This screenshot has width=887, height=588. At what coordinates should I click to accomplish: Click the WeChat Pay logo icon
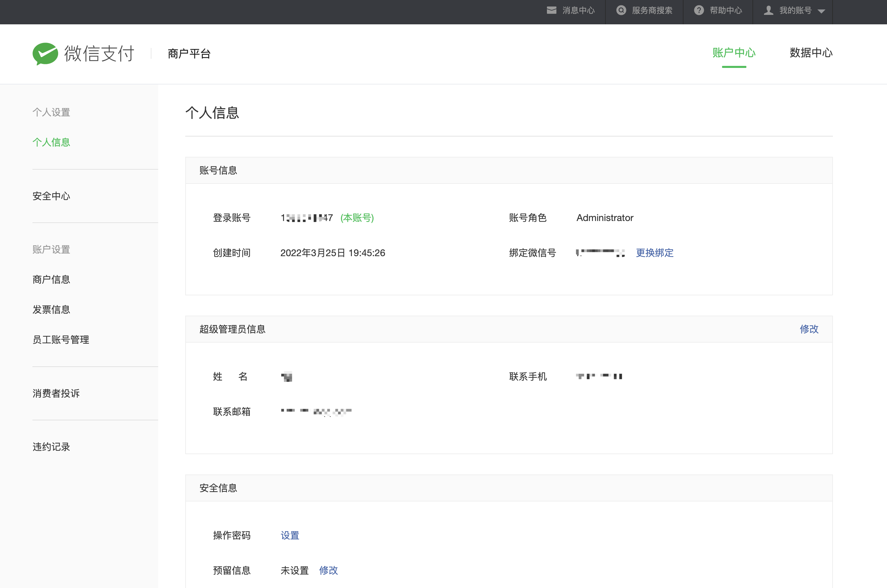[x=45, y=54]
